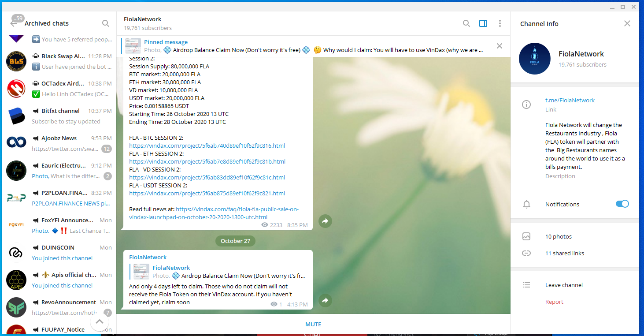Open the three-dot channel options menu
The width and height of the screenshot is (644, 336).
500,23
